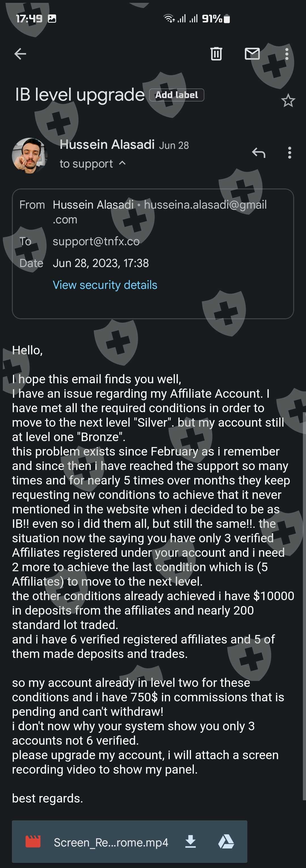Save attachment to Google Drive

[x=226, y=841]
